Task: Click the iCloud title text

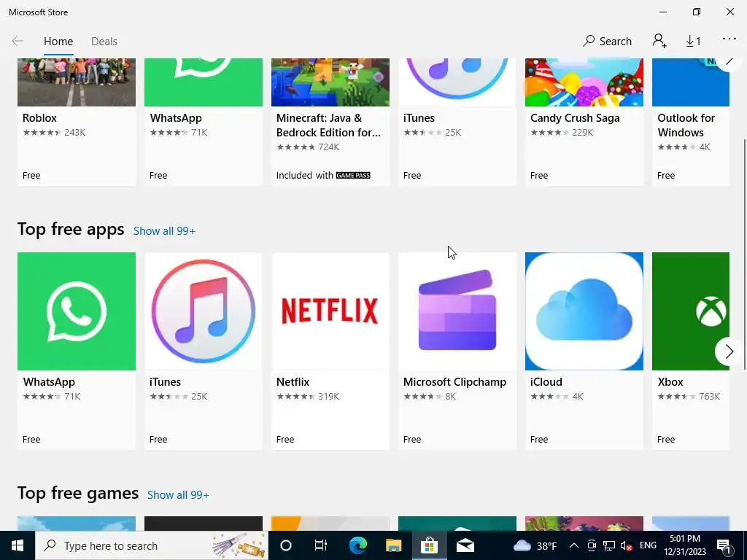Action: tap(546, 382)
